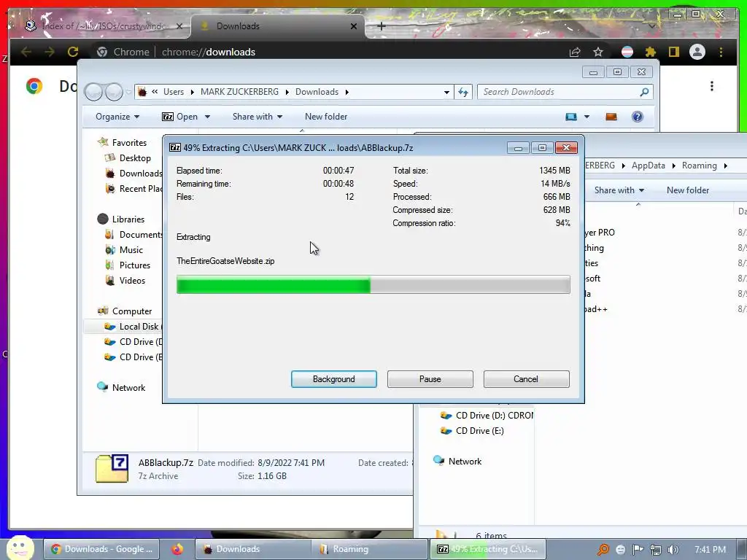Bookmark this page with the star icon
The width and height of the screenshot is (747, 560).
click(598, 52)
